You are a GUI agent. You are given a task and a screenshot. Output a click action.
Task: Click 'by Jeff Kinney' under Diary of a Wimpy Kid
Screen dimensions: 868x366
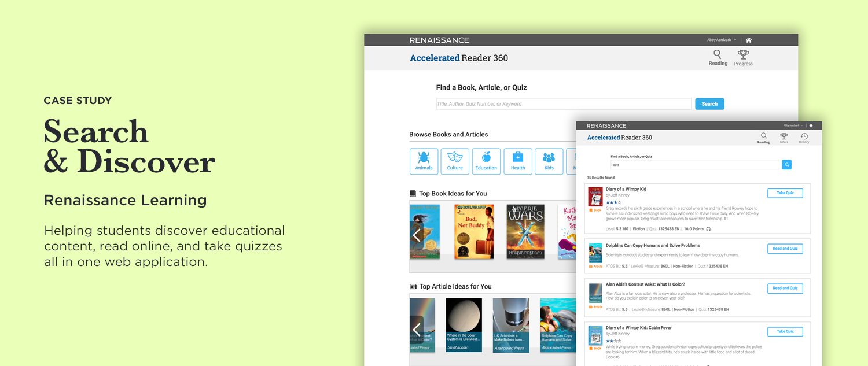click(617, 195)
